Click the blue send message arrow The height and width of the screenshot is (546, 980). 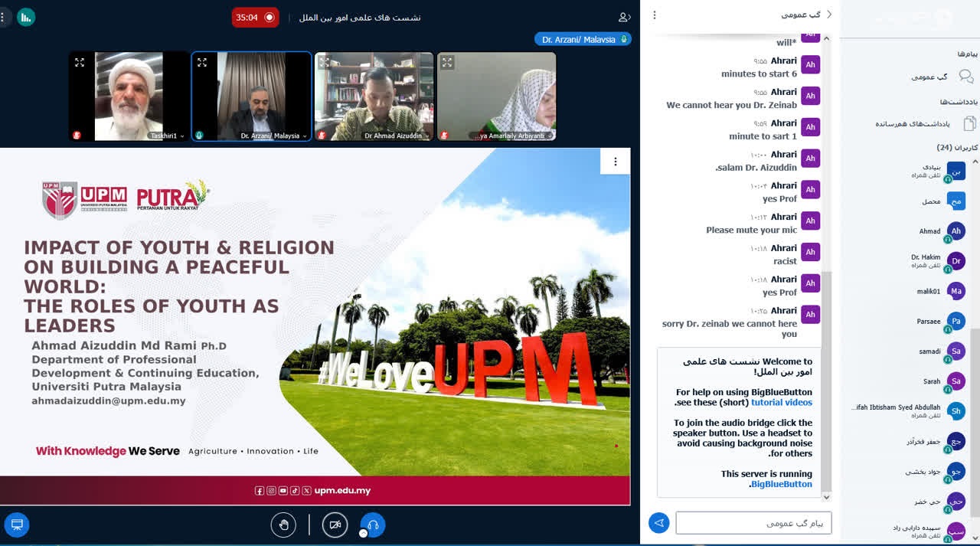[658, 523]
